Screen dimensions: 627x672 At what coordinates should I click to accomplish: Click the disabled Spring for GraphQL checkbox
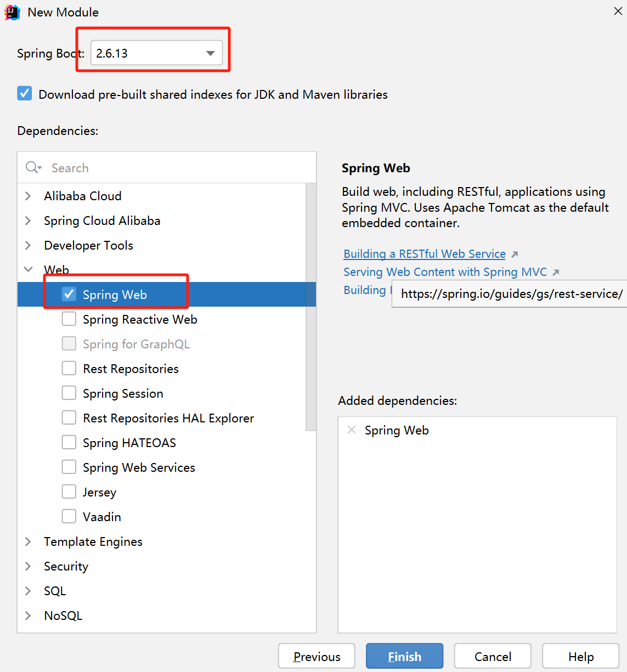coord(69,343)
